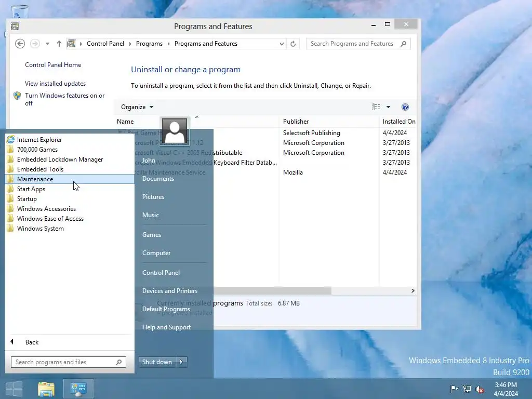Click the Control Panel taskbar button

tap(78, 389)
